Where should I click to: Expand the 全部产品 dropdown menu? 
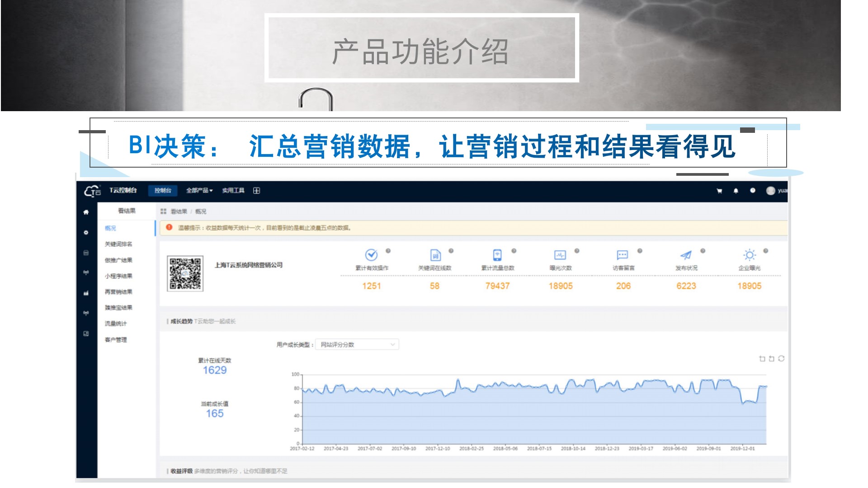199,191
